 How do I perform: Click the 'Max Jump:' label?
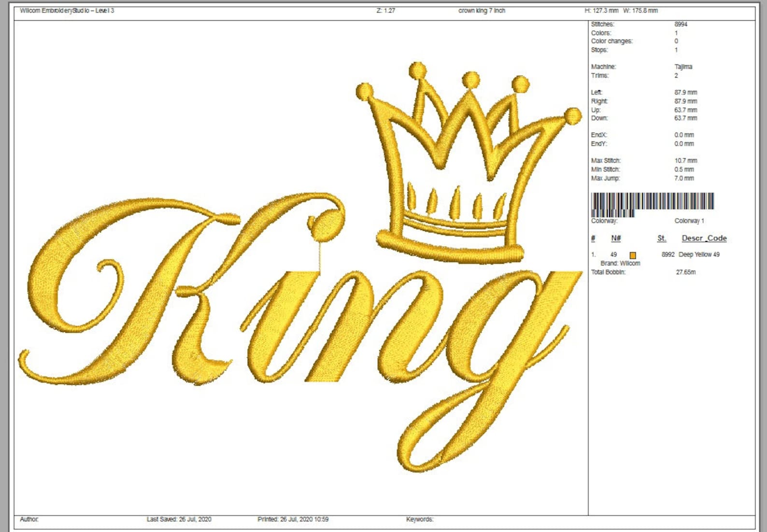click(x=605, y=178)
